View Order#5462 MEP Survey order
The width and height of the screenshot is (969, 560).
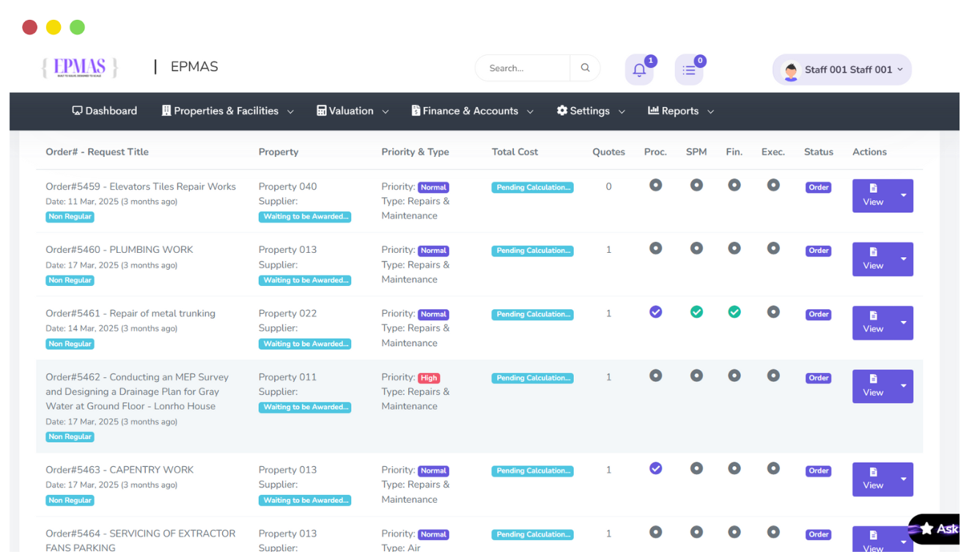(873, 386)
